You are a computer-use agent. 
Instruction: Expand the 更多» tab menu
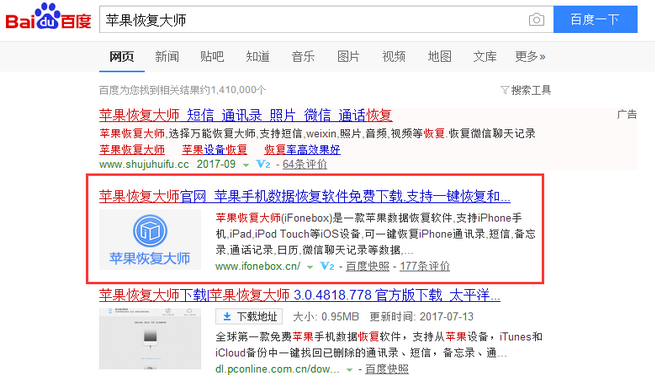tap(530, 56)
